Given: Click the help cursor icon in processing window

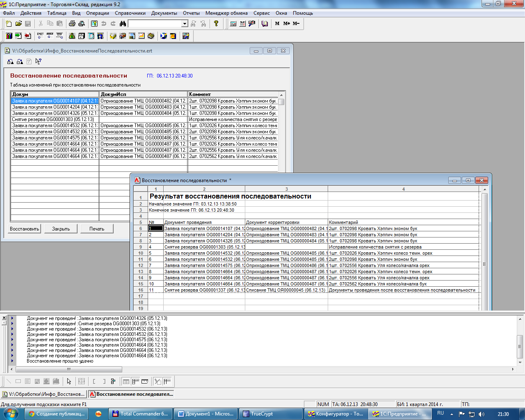Looking at the screenshot, I should tap(39, 62).
